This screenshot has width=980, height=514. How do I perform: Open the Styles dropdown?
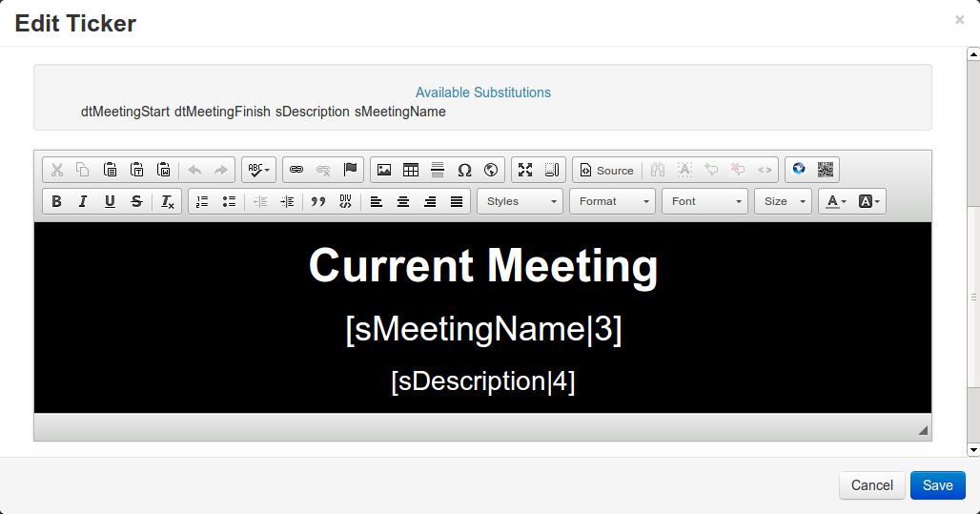tap(520, 201)
